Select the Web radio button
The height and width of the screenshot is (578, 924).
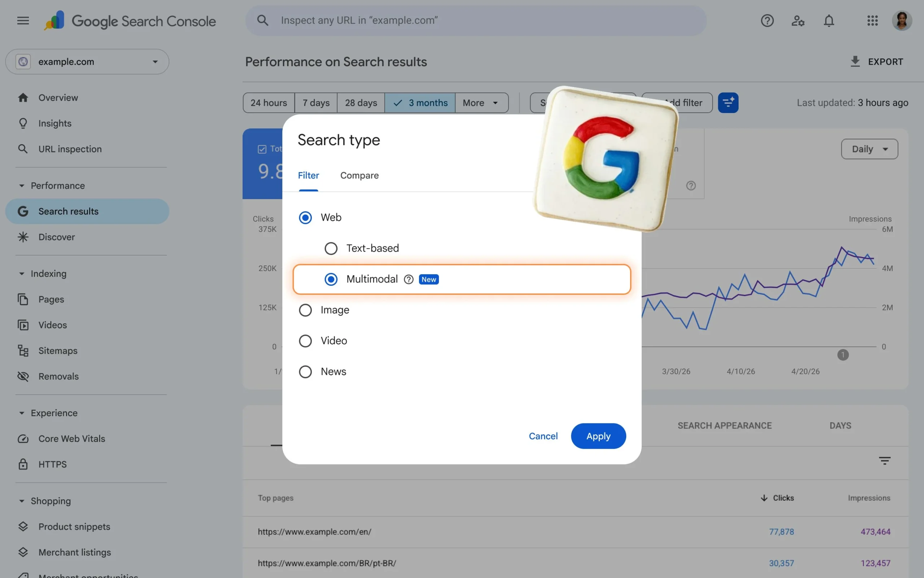point(305,217)
